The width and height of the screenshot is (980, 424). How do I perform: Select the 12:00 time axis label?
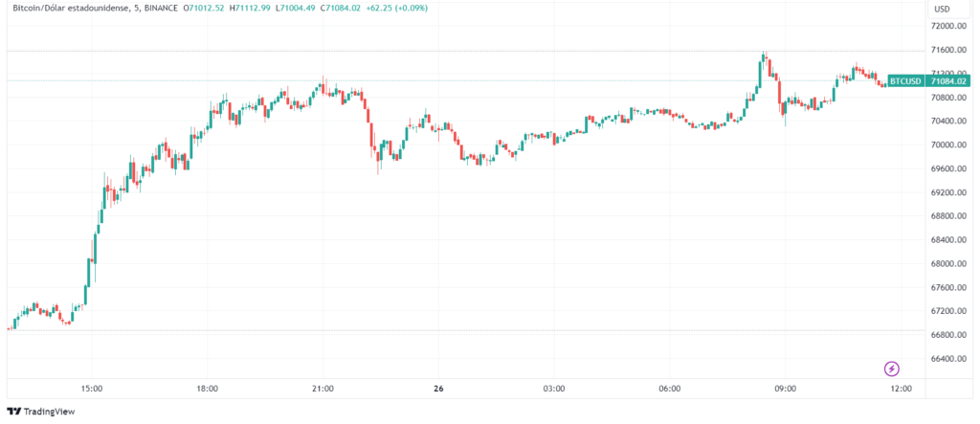(x=901, y=389)
